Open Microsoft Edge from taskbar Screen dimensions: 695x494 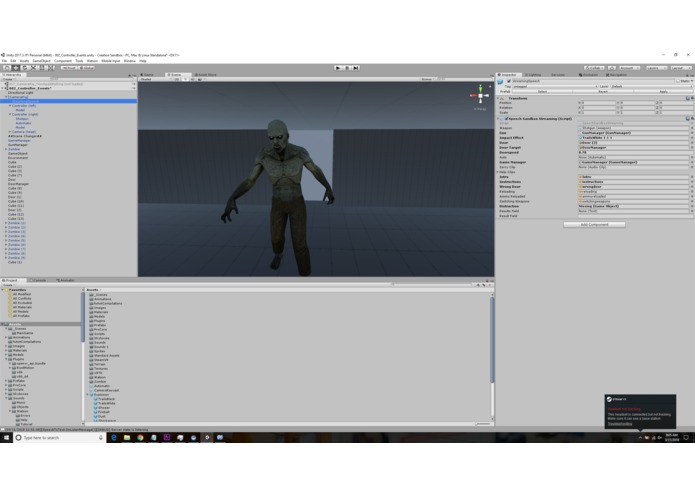click(x=114, y=437)
